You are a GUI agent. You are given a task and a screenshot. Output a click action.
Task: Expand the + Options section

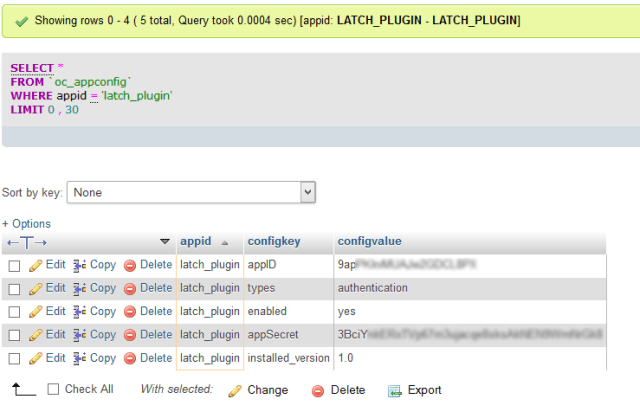[x=26, y=224]
